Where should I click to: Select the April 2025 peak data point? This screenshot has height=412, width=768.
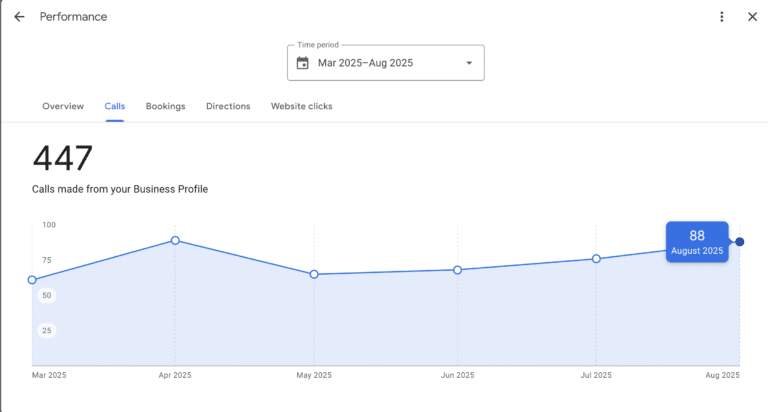pos(175,240)
